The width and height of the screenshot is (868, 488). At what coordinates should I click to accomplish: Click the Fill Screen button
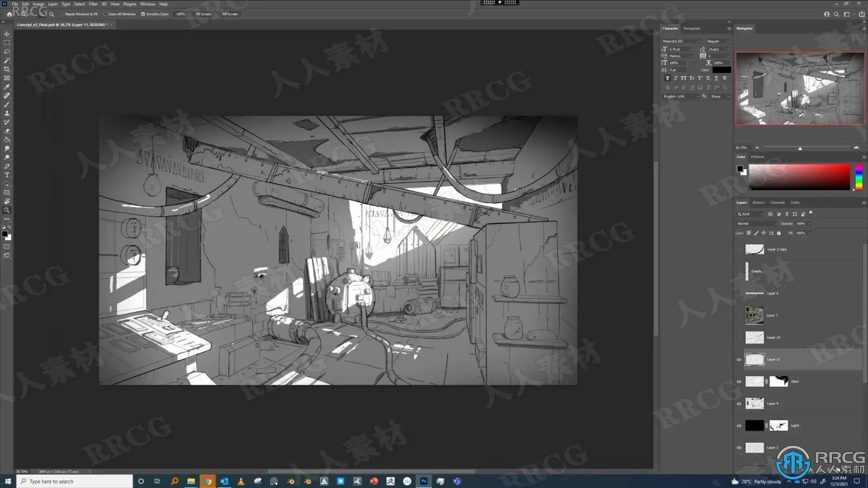click(x=230, y=14)
